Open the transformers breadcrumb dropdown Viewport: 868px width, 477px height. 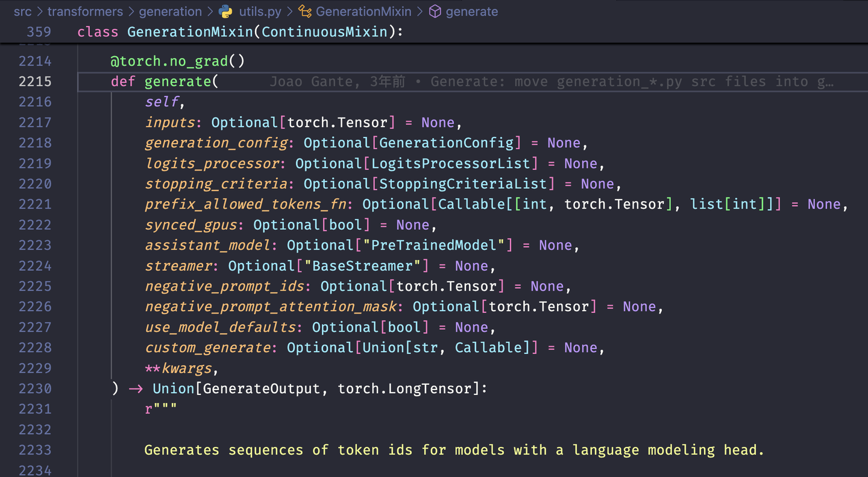tap(85, 11)
